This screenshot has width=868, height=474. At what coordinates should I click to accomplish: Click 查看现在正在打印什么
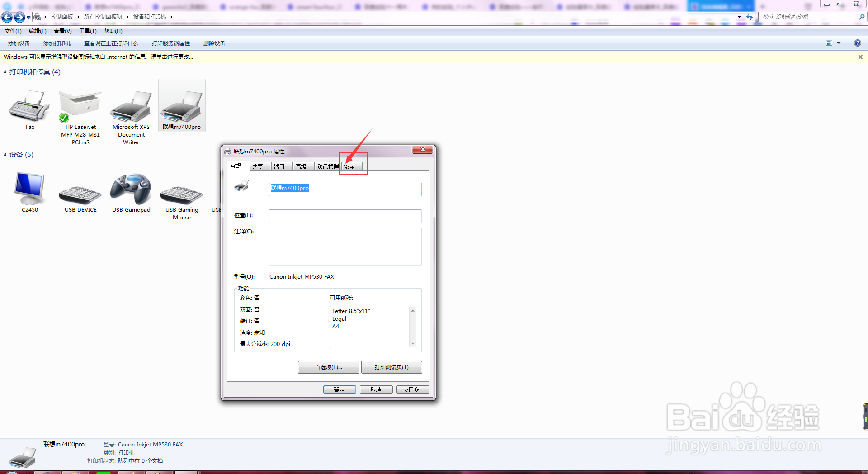pyautogui.click(x=111, y=43)
